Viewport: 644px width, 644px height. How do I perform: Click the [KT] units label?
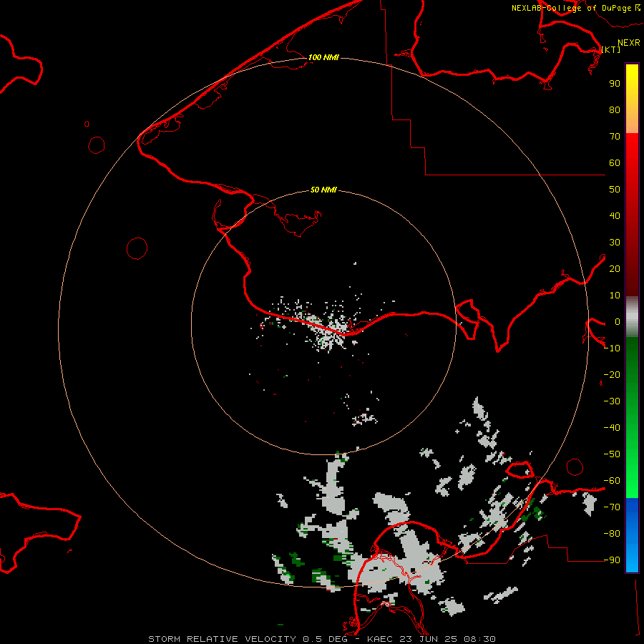coord(611,49)
